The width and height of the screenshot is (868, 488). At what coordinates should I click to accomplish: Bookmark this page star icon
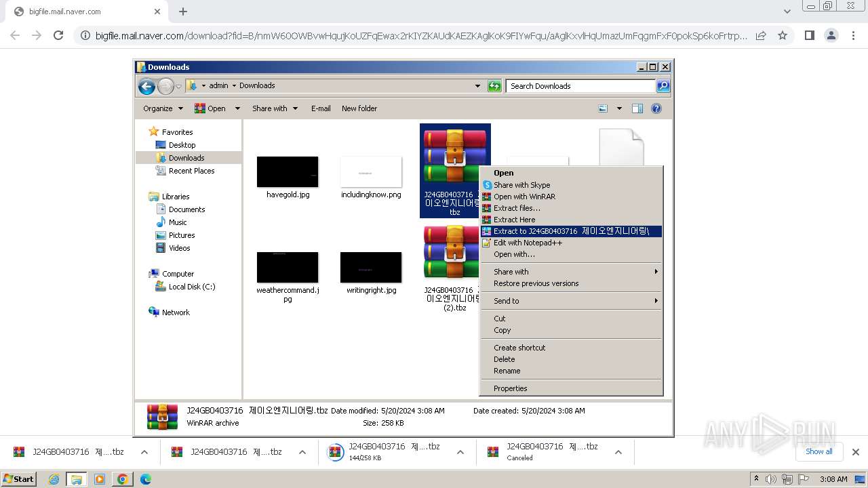(783, 35)
